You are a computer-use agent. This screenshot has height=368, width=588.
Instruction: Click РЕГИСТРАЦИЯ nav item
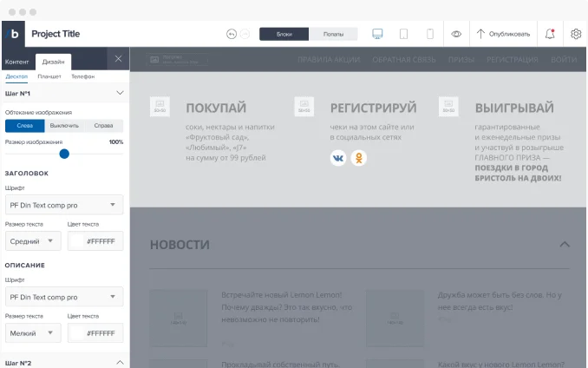[513, 60]
